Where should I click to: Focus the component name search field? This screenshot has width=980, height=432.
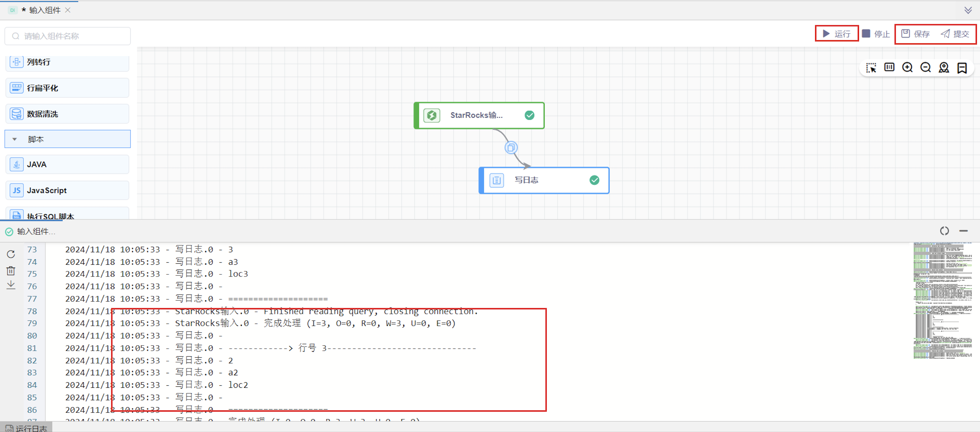68,36
